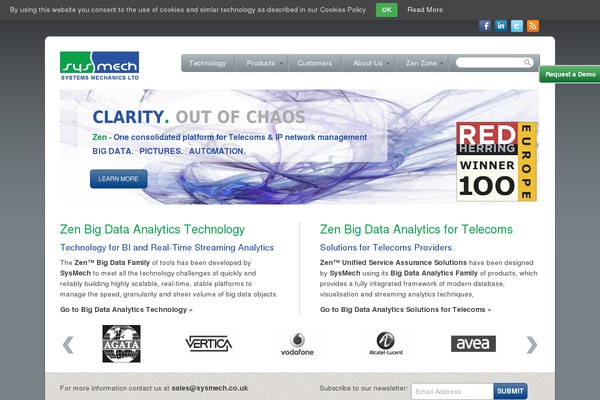Screen dimensions: 600x400
Task: Click the avea logo
Action: (473, 343)
